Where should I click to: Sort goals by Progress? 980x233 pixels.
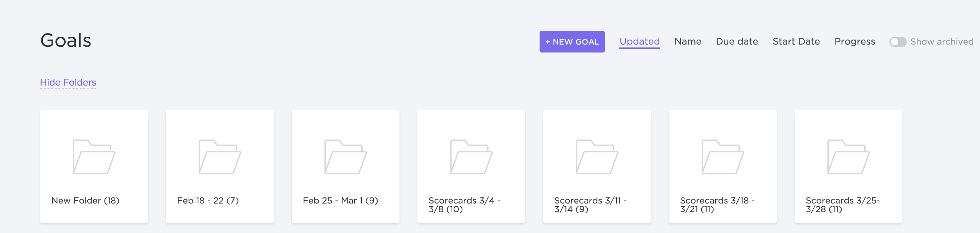855,41
